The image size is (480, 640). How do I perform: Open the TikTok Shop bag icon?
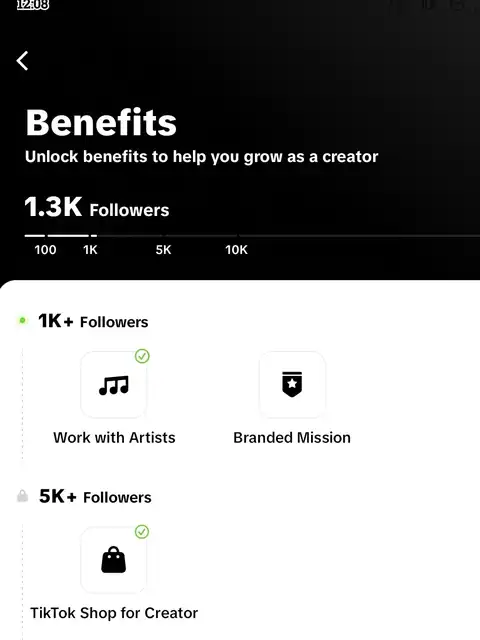coord(114,560)
